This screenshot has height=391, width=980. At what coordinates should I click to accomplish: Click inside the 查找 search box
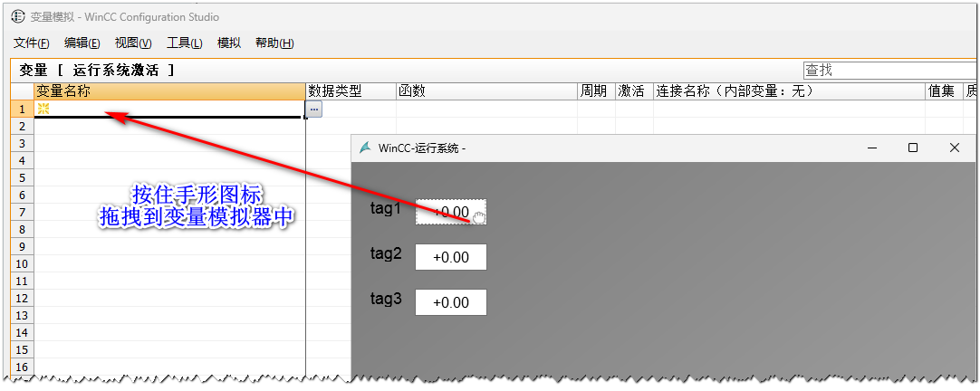(888, 70)
